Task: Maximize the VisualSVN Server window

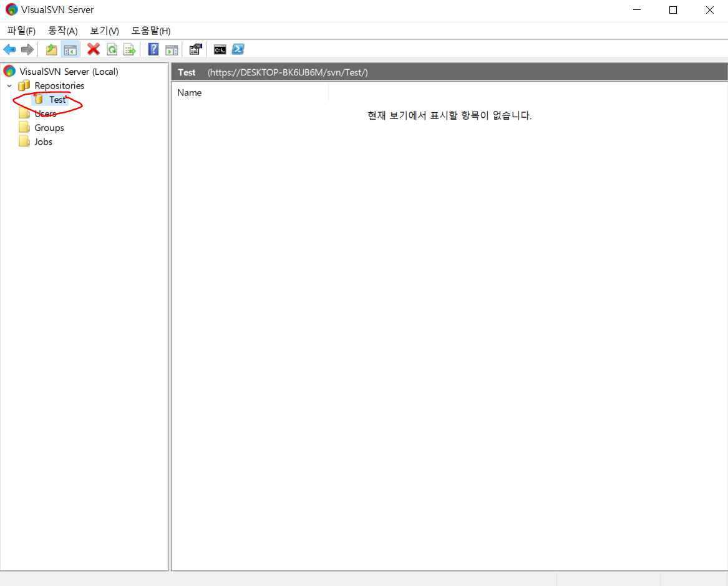Action: click(673, 10)
